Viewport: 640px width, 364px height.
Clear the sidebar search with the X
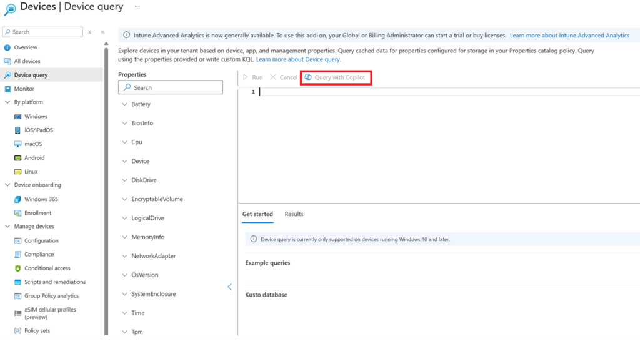[90, 32]
